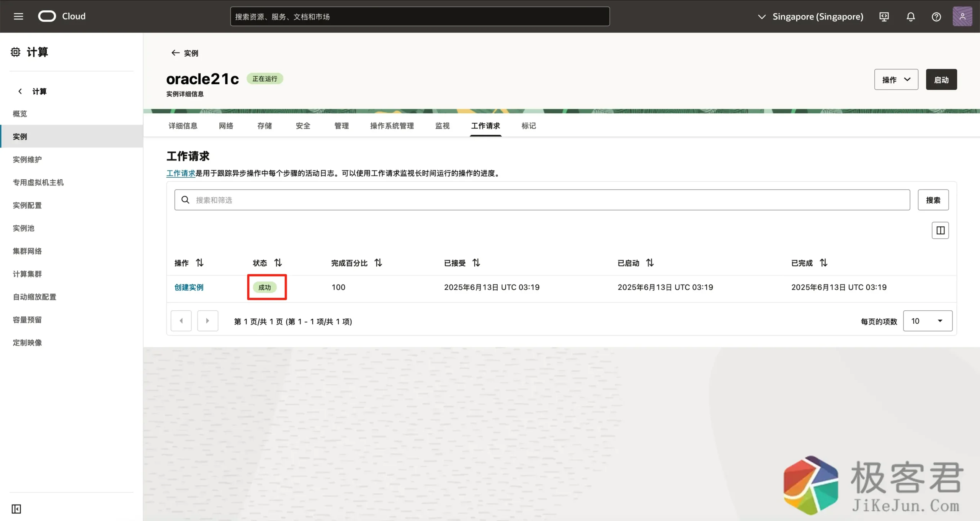
Task: Click the 正在运行 instance status badge
Action: (265, 79)
